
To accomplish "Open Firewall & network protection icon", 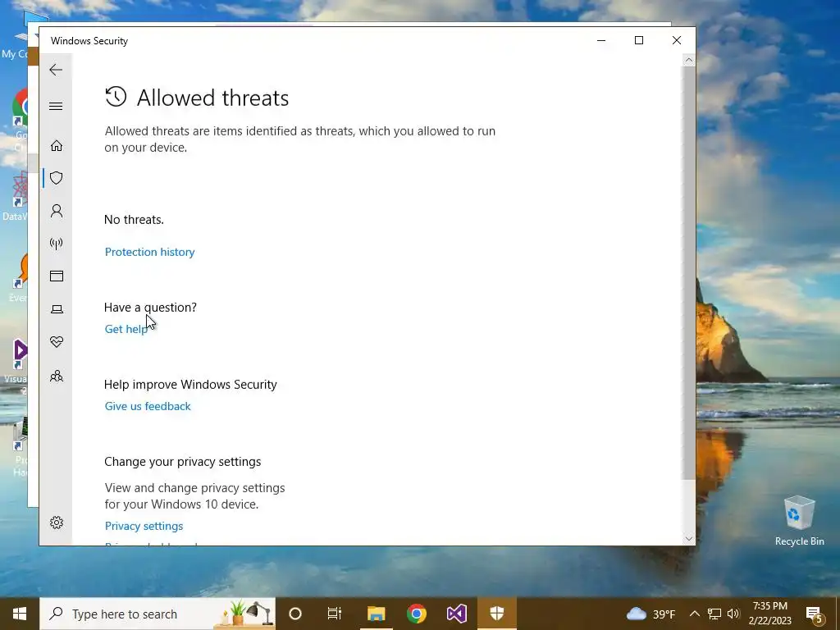I will (57, 244).
